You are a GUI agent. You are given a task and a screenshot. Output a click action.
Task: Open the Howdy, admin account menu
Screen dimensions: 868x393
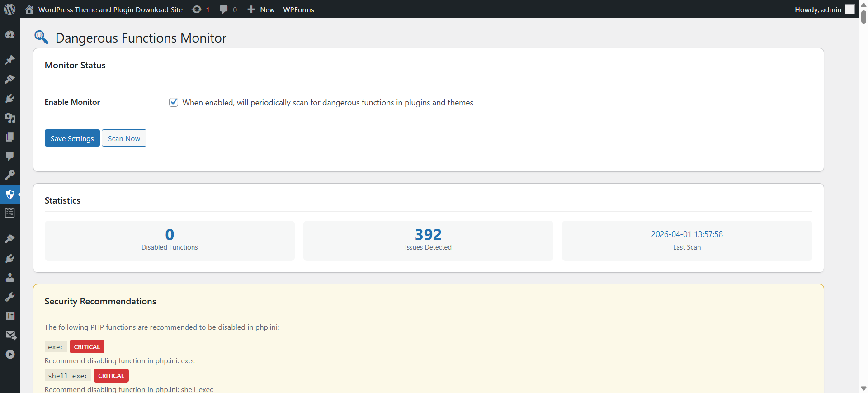click(824, 9)
